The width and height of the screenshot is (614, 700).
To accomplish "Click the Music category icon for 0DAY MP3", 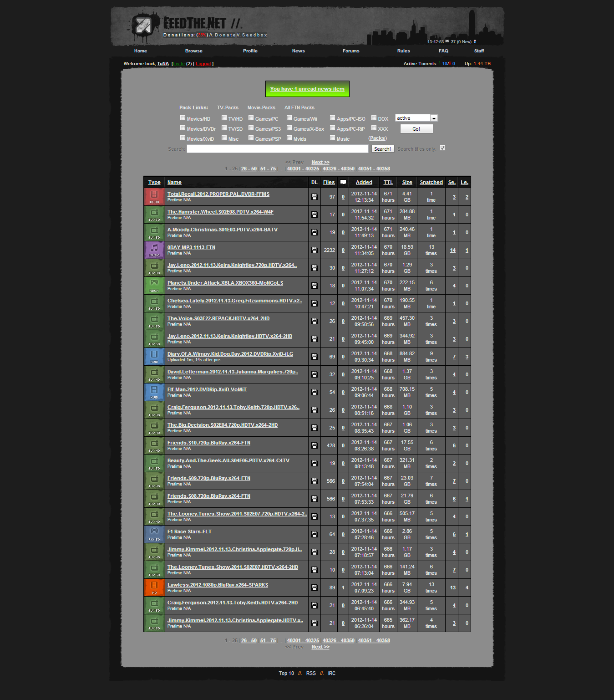I will pos(154,250).
